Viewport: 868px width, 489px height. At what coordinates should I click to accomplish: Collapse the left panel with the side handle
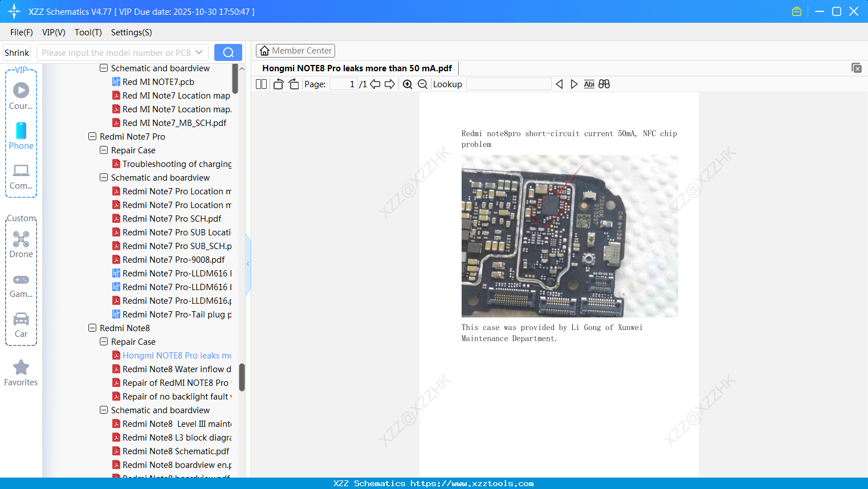click(x=248, y=264)
